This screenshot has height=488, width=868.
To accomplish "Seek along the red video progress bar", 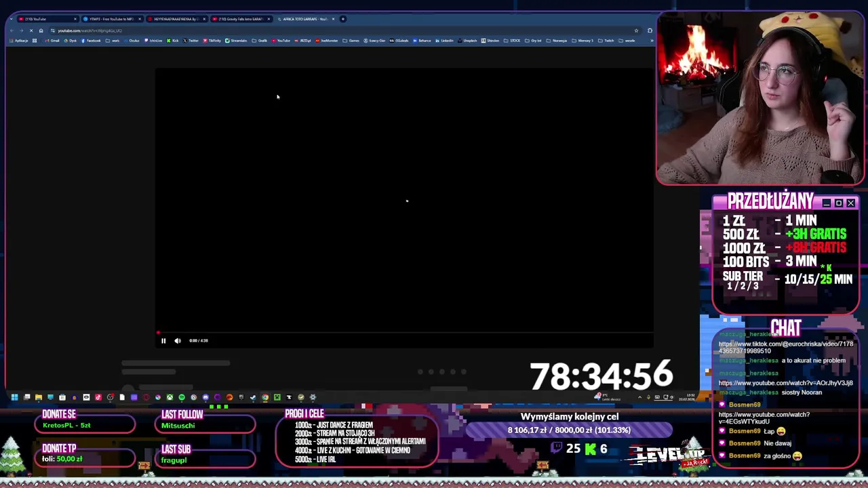I will tap(405, 333).
